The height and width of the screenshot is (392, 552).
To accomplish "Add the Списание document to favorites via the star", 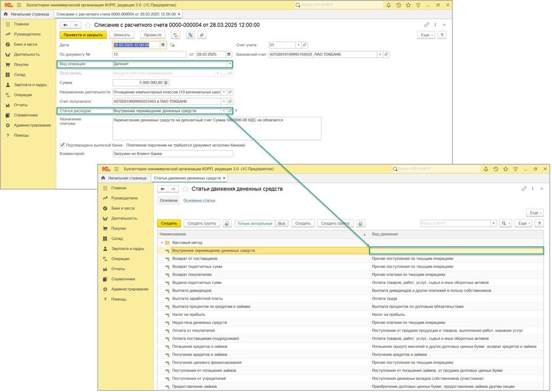I will point(88,25).
